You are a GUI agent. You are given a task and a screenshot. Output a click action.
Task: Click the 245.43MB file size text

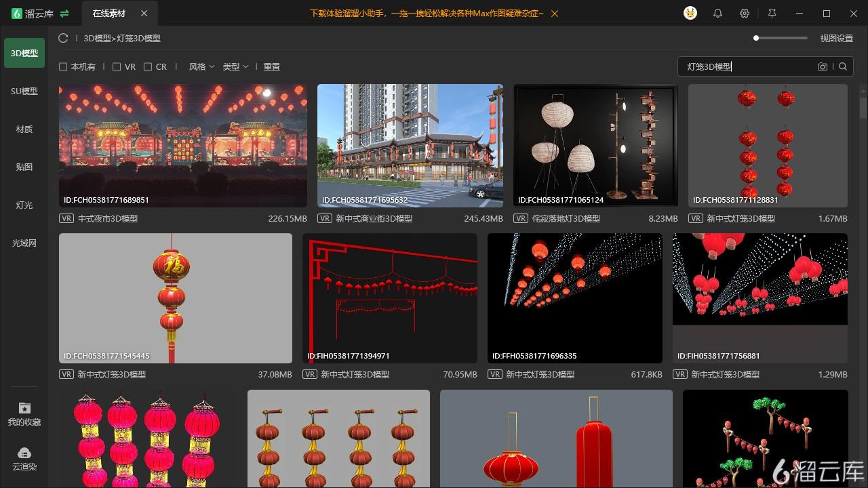(x=484, y=218)
